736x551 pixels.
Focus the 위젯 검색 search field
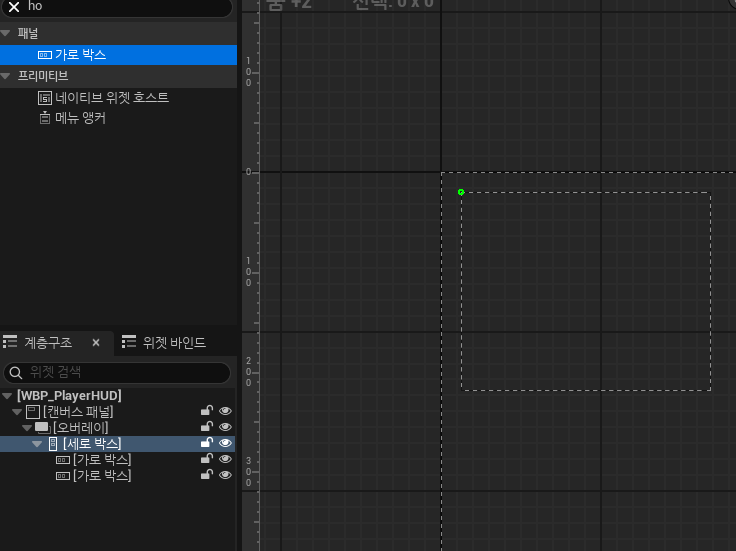tap(117, 373)
